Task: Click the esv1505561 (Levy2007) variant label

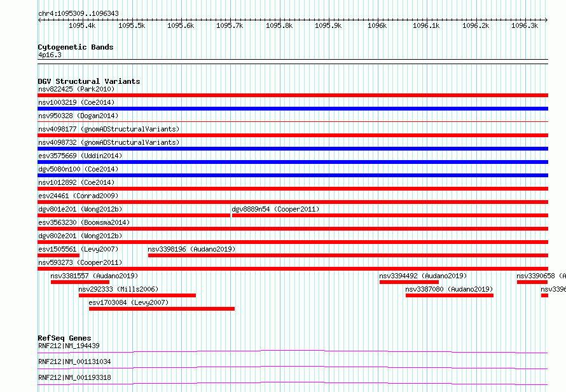Action: (78, 249)
